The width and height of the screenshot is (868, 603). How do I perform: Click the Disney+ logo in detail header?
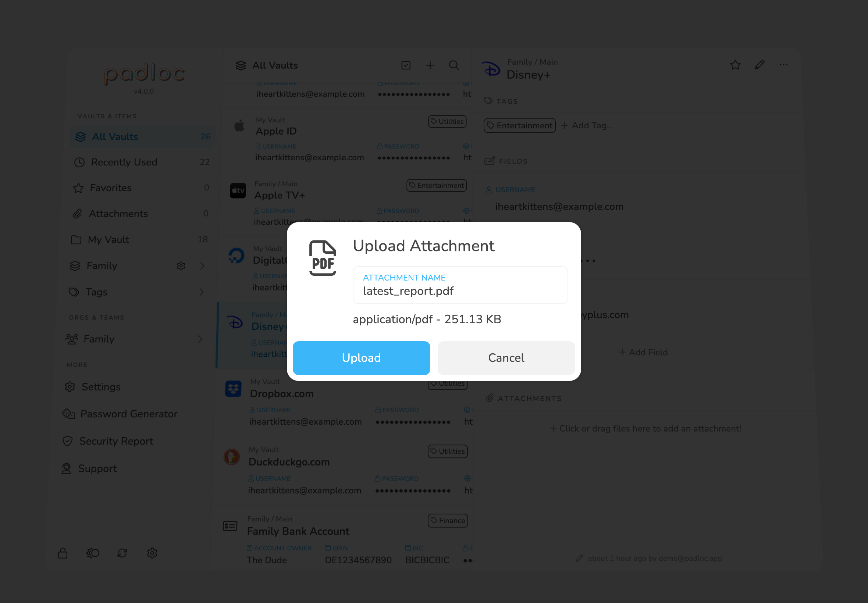click(491, 69)
